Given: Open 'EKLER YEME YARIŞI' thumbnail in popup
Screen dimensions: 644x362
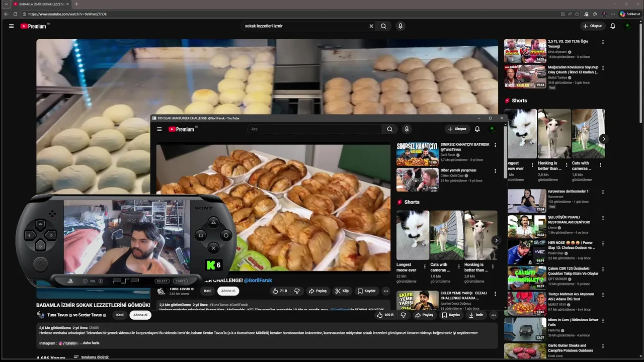Looking at the screenshot, I should click(x=417, y=301).
